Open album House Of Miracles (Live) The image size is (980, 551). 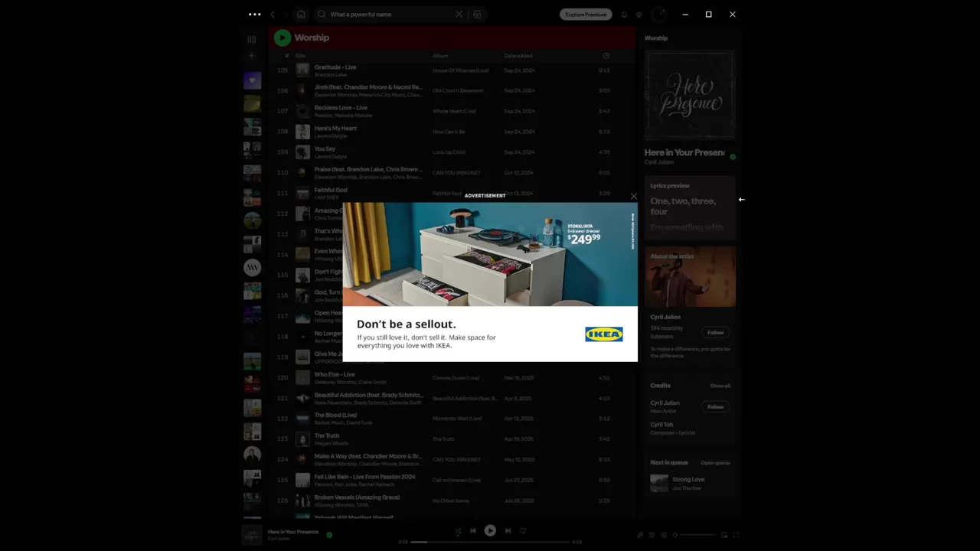460,70
